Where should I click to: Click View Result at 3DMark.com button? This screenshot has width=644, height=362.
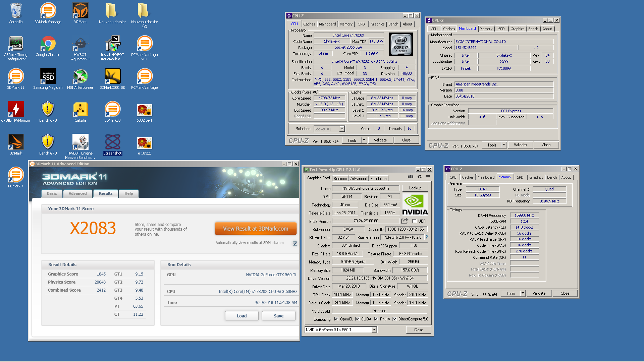coord(256,229)
